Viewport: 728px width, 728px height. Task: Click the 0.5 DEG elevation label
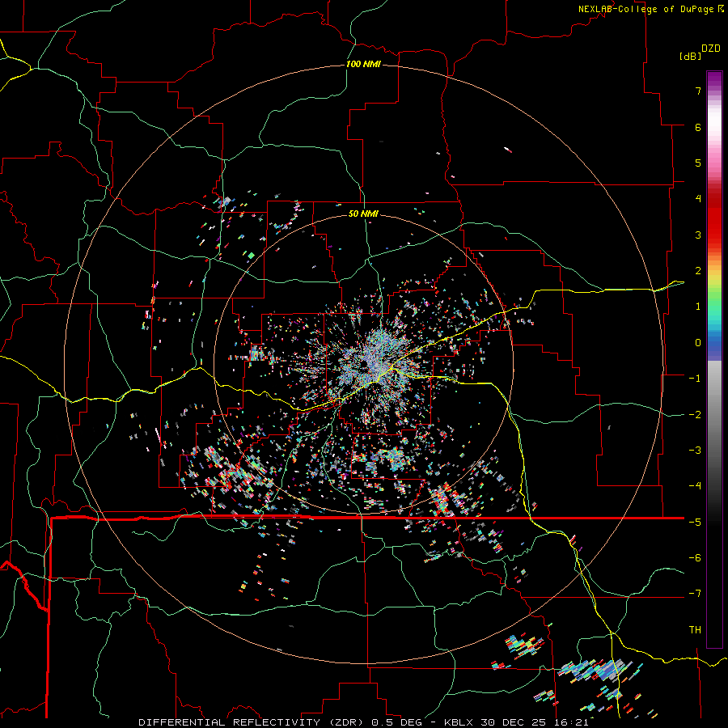coord(397,722)
